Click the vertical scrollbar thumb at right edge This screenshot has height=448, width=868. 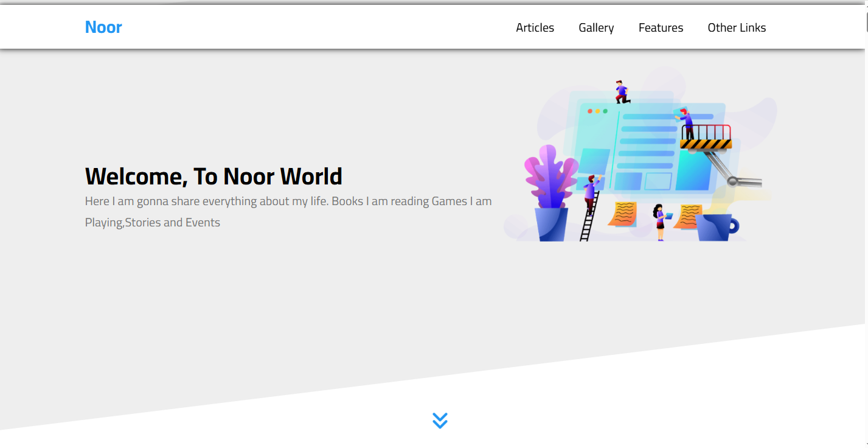[866, 21]
